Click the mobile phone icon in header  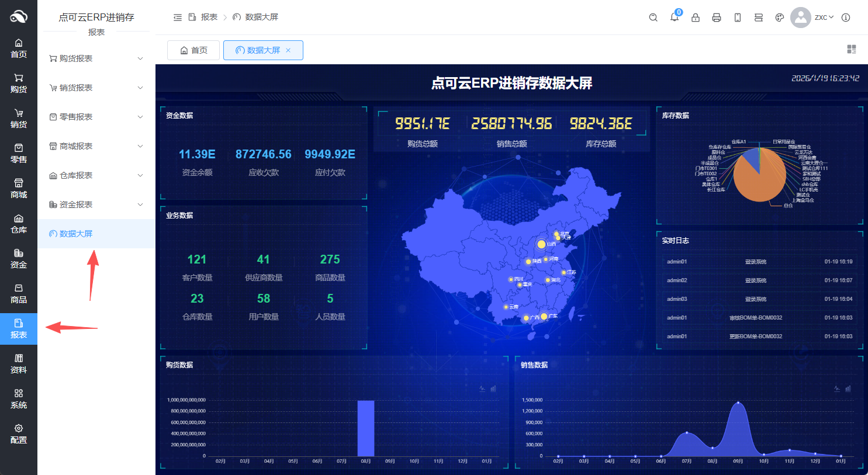[x=738, y=18]
